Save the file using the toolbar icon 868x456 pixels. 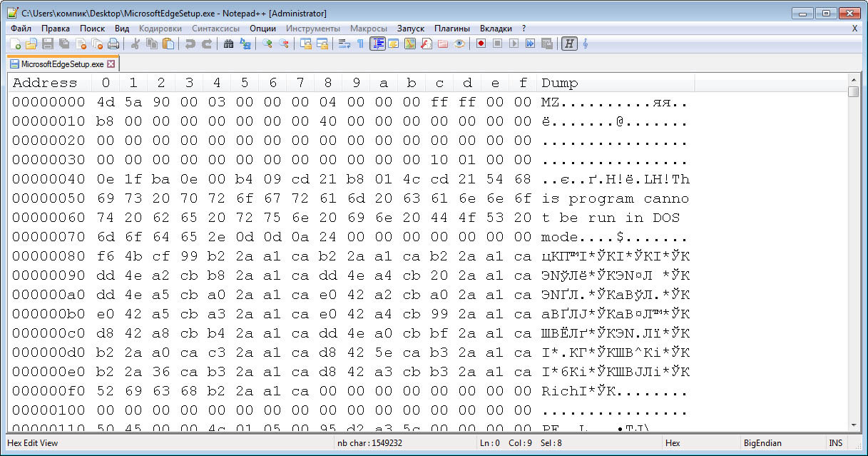(x=47, y=44)
